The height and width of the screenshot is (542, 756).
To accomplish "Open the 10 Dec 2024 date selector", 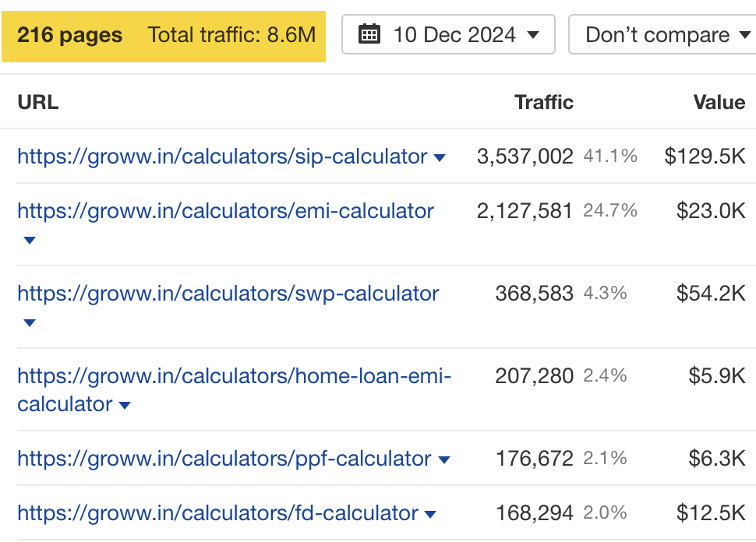I will pyautogui.click(x=448, y=34).
